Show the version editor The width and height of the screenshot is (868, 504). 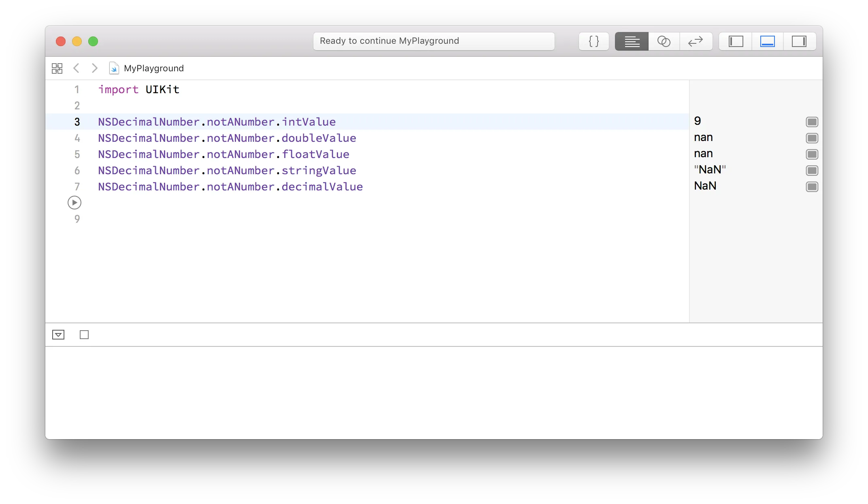(x=696, y=41)
